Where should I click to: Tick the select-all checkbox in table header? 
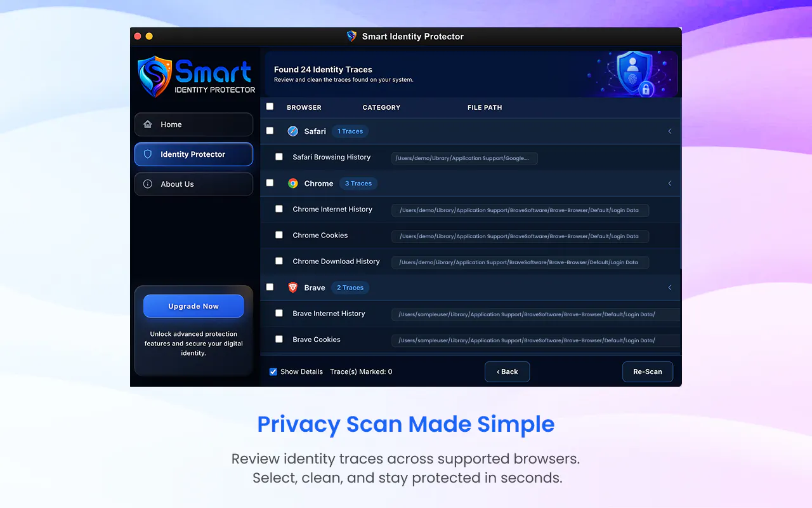tap(270, 107)
